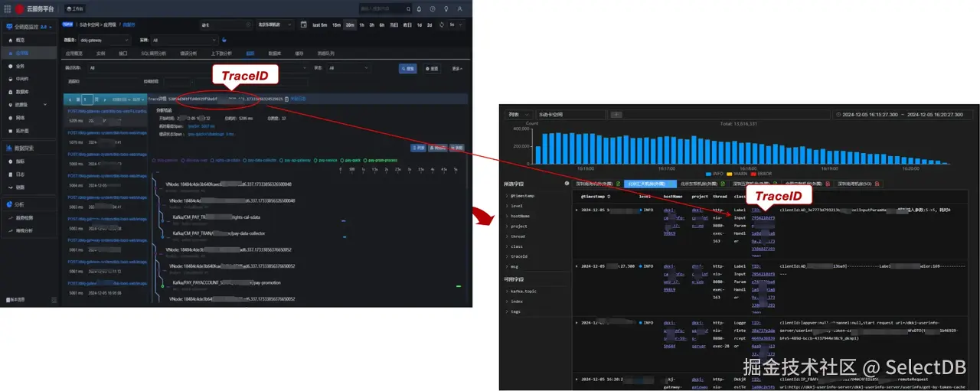Open the 列表 dropdown in log panel
The width and height of the screenshot is (980, 391).
518,114
